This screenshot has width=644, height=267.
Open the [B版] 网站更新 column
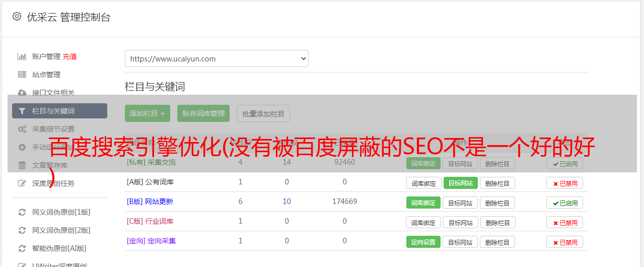[150, 202]
